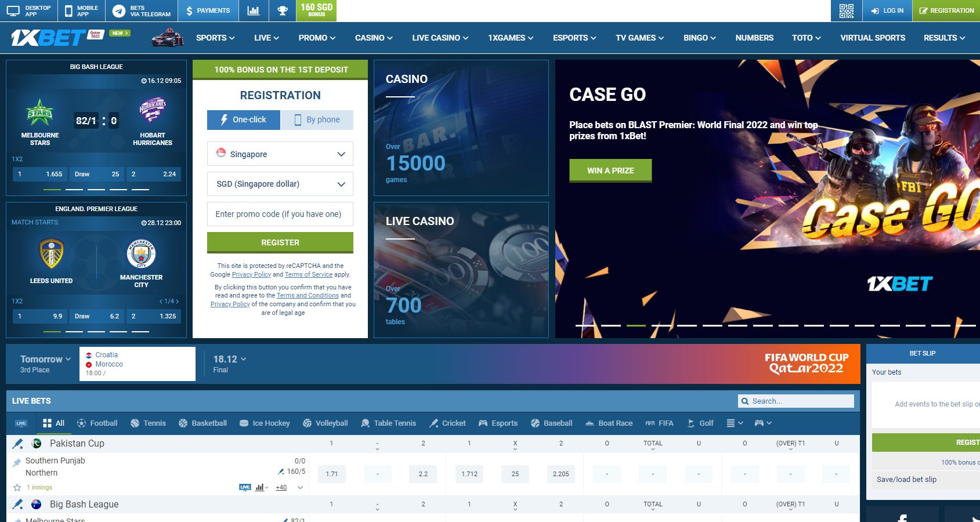Open the QR code login icon
The height and width of the screenshot is (522, 980).
846,10
